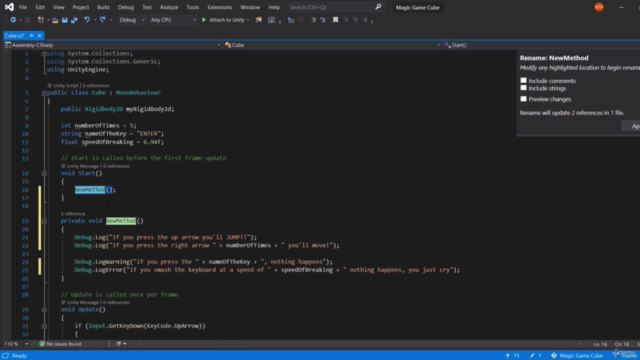Click the comment out selected lines icon
The height and width of the screenshot is (360, 640).
(313, 20)
